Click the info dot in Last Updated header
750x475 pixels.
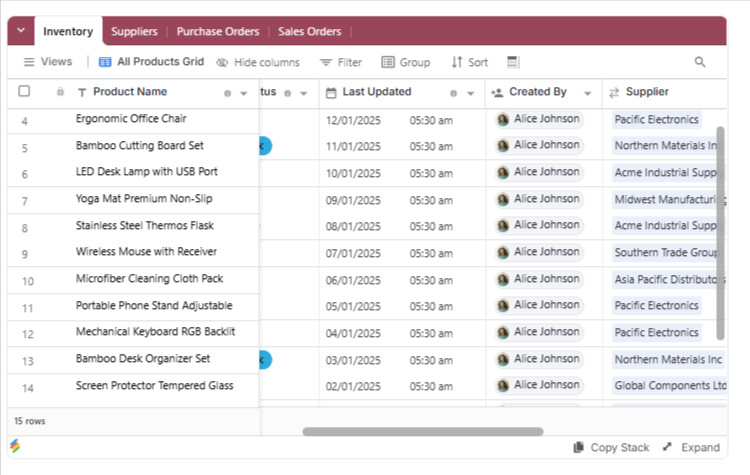coord(453,93)
